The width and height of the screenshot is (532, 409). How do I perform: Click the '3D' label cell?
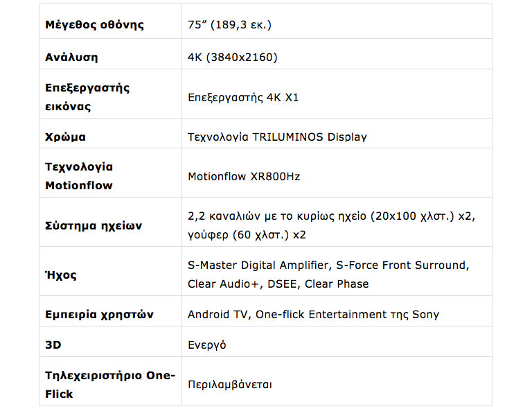pyautogui.click(x=53, y=345)
